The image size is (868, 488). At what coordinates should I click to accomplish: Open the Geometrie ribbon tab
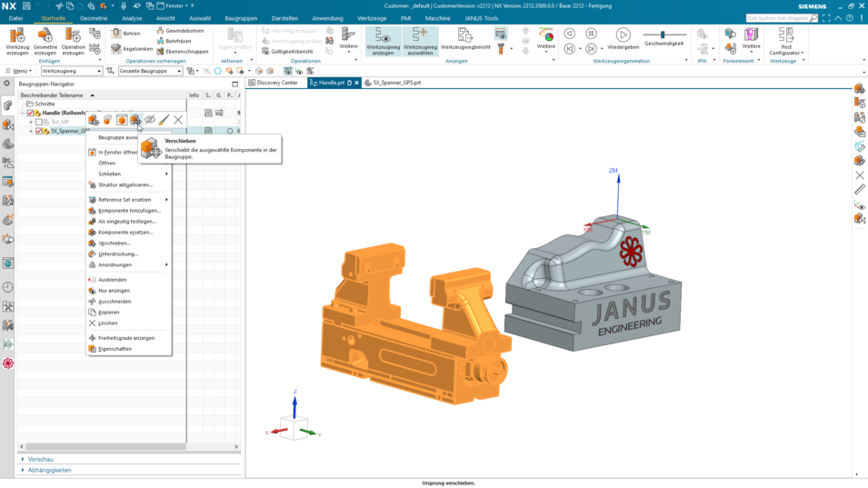point(94,18)
